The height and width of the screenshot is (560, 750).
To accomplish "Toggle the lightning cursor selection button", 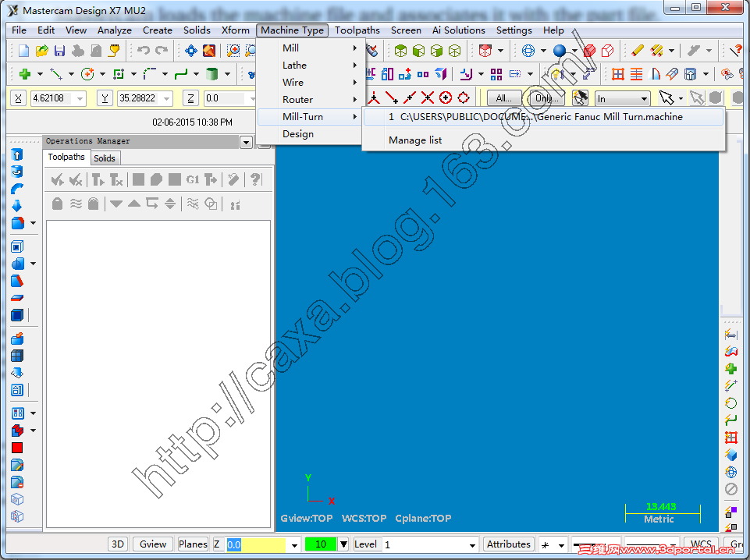I will coord(580,98).
